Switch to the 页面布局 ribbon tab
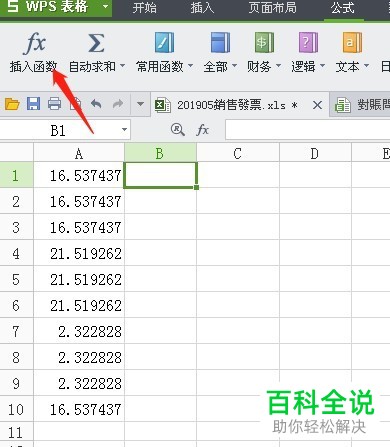 click(272, 8)
